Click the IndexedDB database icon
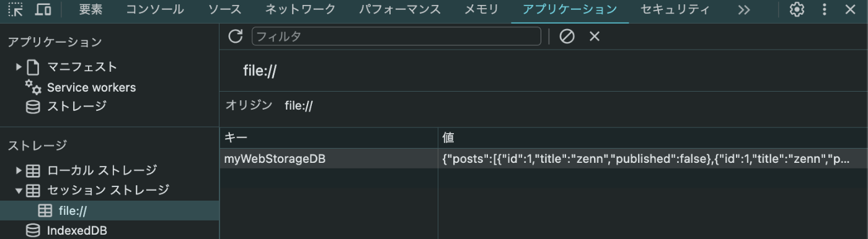 pos(33,231)
